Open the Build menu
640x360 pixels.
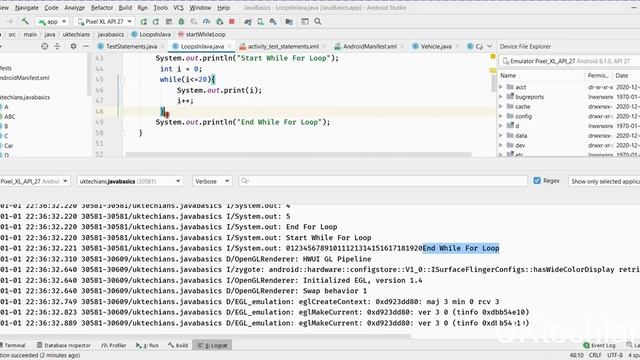(x=125, y=7)
